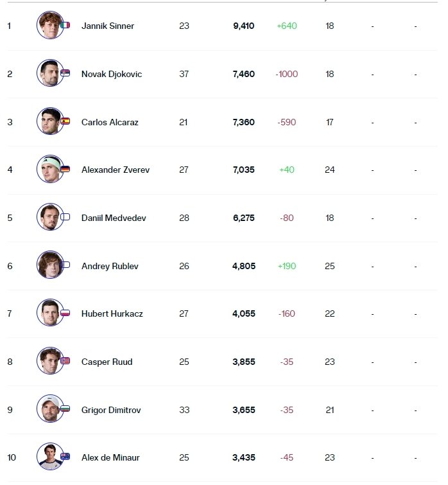Click the Italian flag icon beside Sinner
The image size is (448, 485).
click(65, 25)
